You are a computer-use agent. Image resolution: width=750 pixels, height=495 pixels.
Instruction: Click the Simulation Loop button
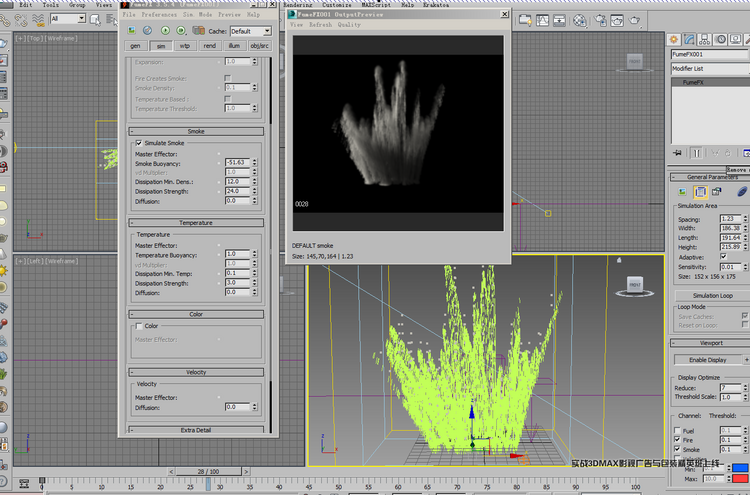712,296
